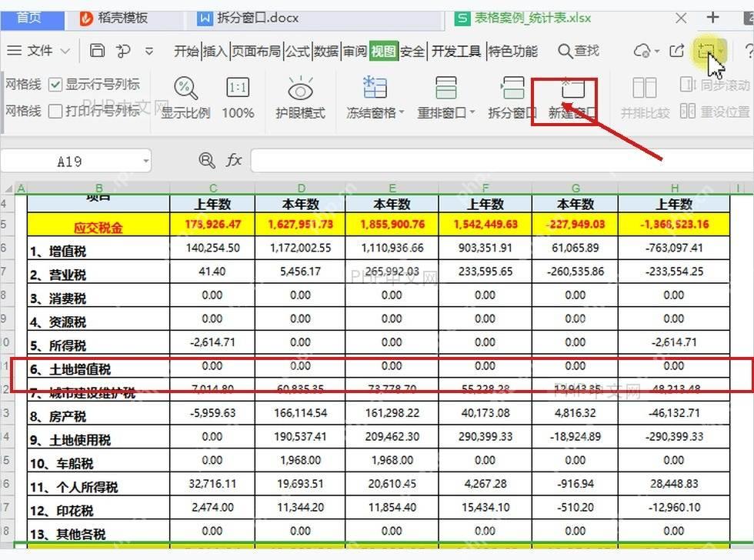Image resolution: width=754 pixels, height=560 pixels.
Task: Click the cell value -18,924.89
Action: point(576,437)
